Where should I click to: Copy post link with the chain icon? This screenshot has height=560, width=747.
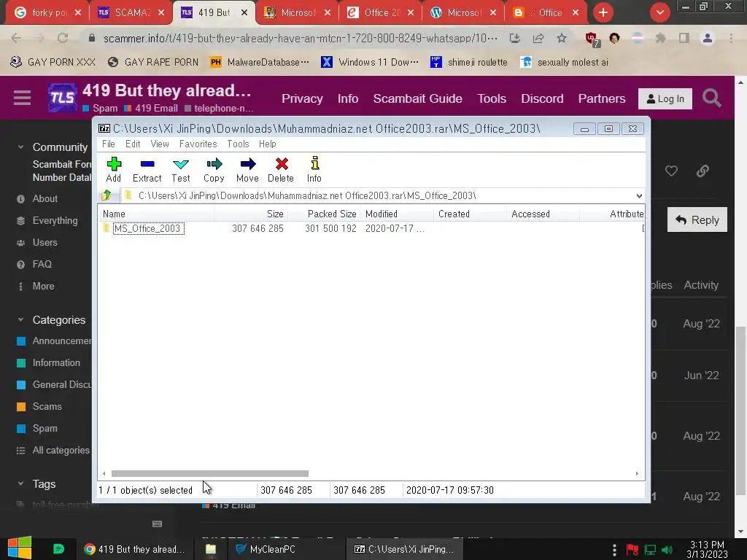(703, 171)
